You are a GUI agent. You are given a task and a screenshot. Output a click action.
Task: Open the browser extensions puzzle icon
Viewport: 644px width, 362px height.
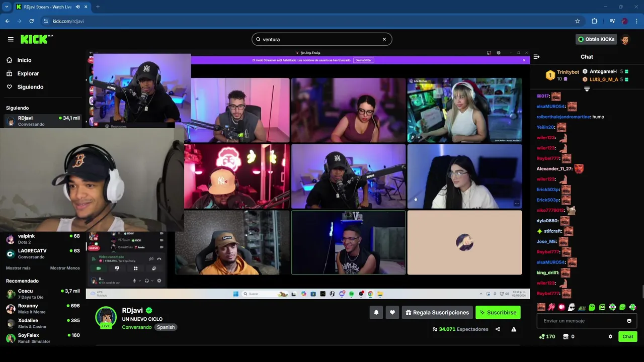[x=595, y=21]
